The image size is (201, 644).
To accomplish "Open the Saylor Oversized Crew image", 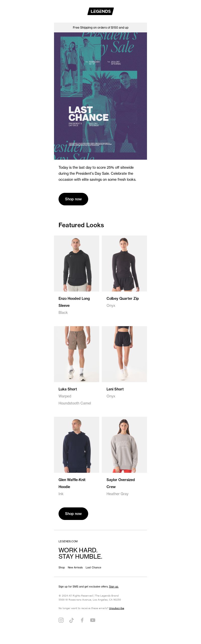I will pos(124,445).
